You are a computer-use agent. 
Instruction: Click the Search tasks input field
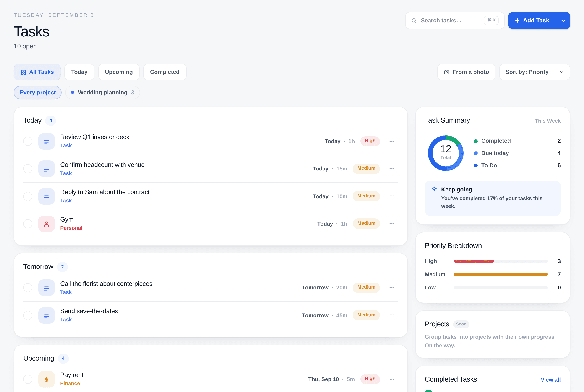(455, 21)
